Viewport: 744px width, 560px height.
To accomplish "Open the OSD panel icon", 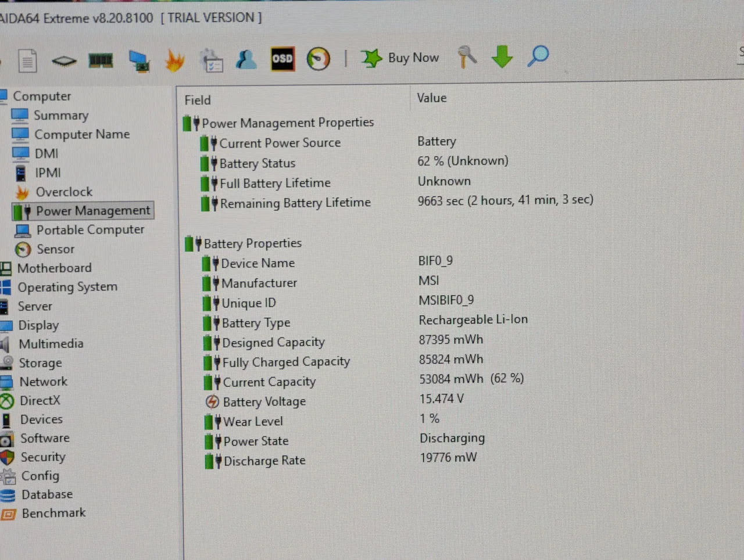I will pyautogui.click(x=282, y=59).
